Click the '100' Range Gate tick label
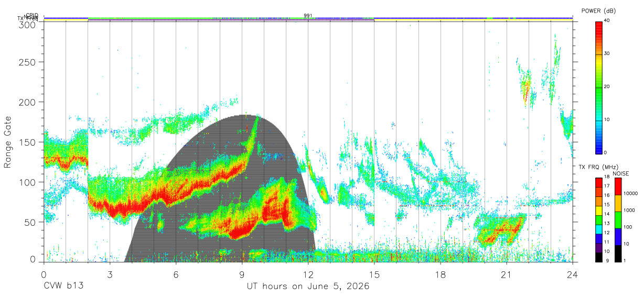This screenshot has height=297, width=644. [x=27, y=182]
